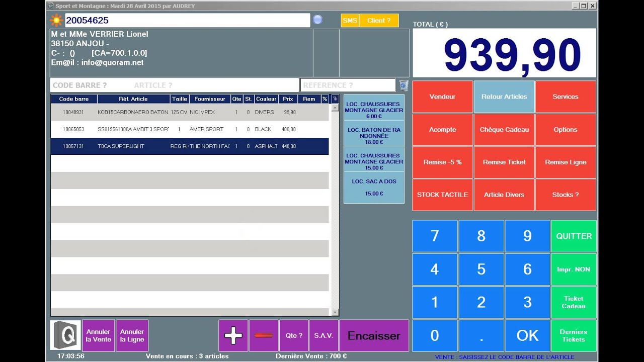Focus the REFERENCE ? field
This screenshot has height=362, width=644.
click(x=348, y=85)
